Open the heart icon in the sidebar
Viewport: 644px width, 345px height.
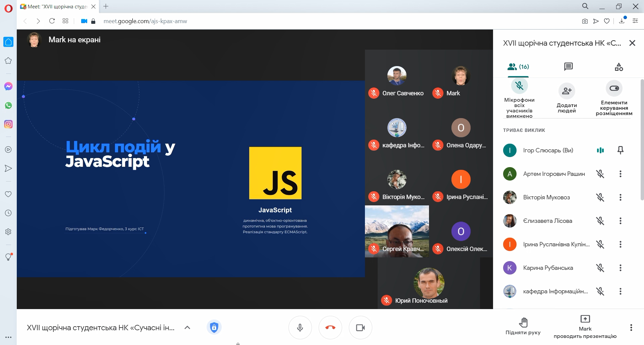(x=8, y=194)
